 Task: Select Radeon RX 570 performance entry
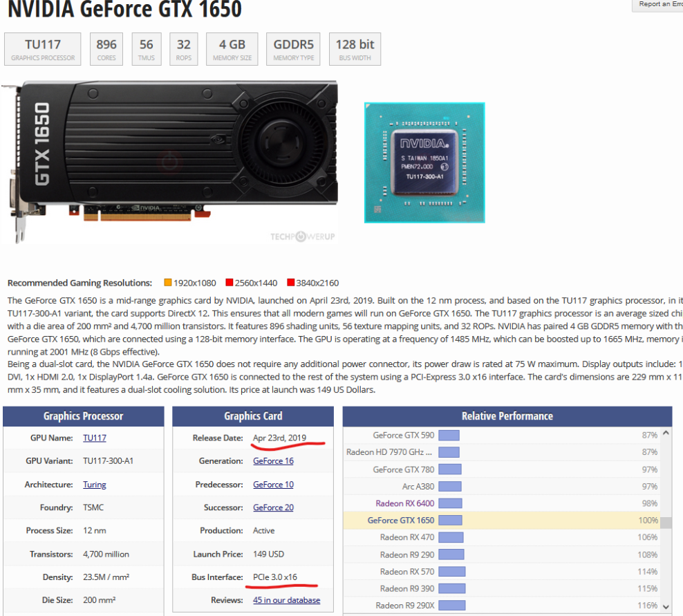(x=502, y=572)
